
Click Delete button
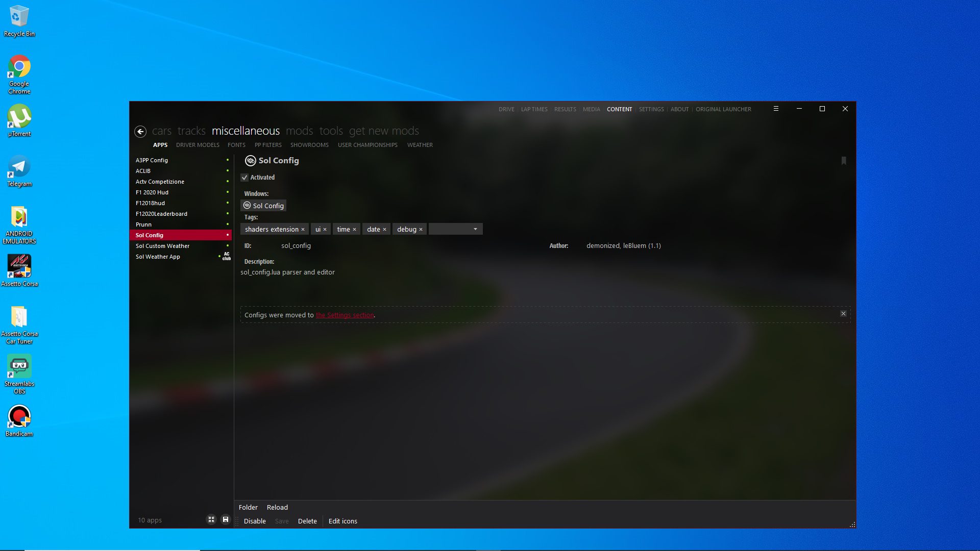click(x=307, y=521)
